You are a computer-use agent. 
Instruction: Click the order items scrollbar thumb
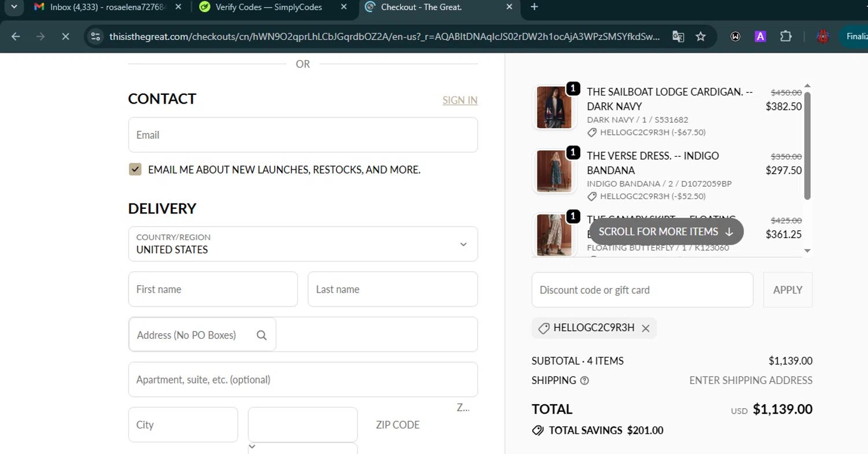tap(807, 146)
